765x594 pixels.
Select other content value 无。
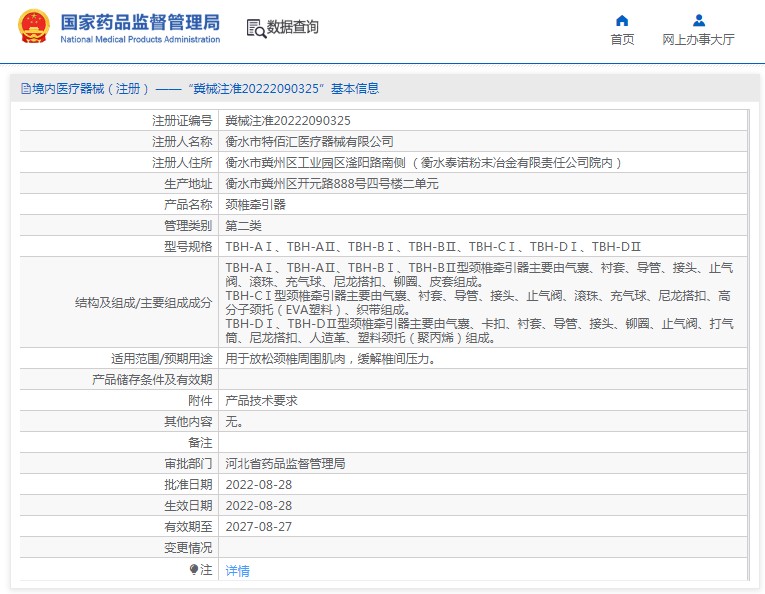234,421
